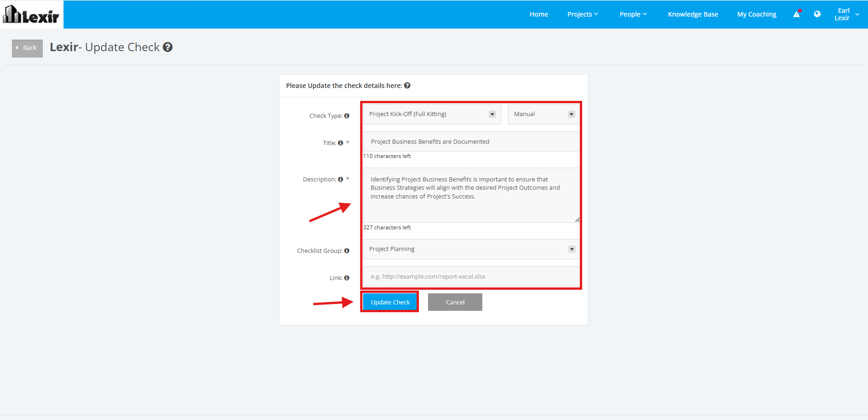Screen dimensions: 868x420
Task: Open the Manual mode dropdown
Action: (544, 114)
